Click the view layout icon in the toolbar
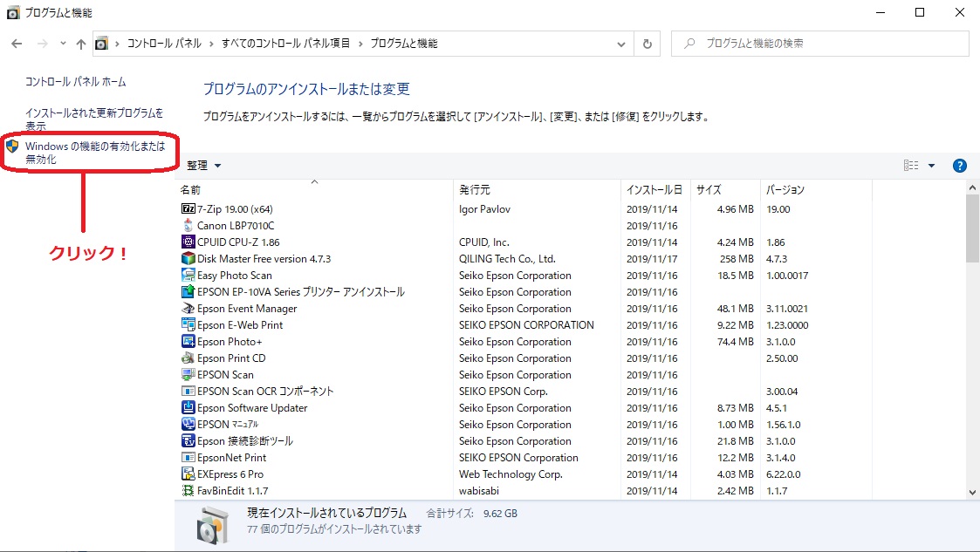This screenshot has width=980, height=552. tap(911, 166)
